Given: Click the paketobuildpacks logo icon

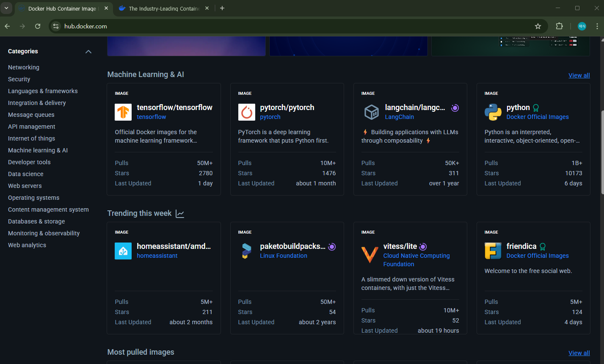Looking at the screenshot, I should 246,251.
